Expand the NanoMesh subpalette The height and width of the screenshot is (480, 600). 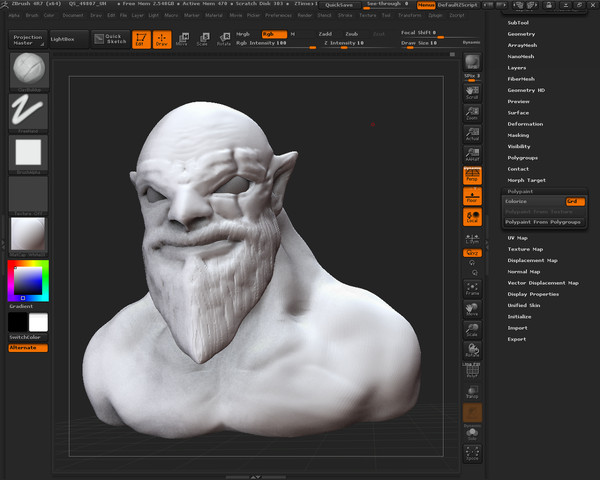520,56
